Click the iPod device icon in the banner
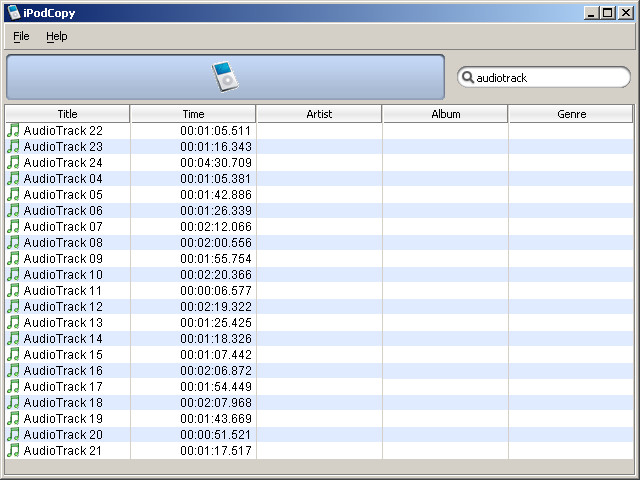 click(x=225, y=77)
